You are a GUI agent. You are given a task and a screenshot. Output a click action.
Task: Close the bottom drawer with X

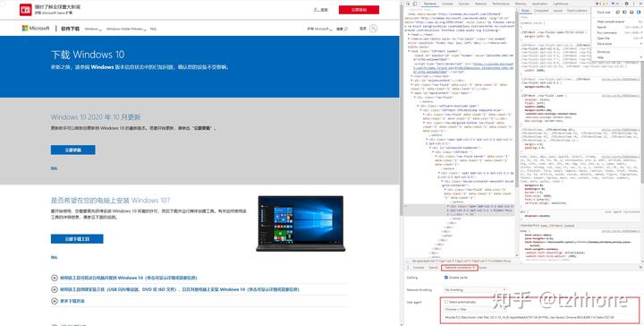(x=640, y=268)
